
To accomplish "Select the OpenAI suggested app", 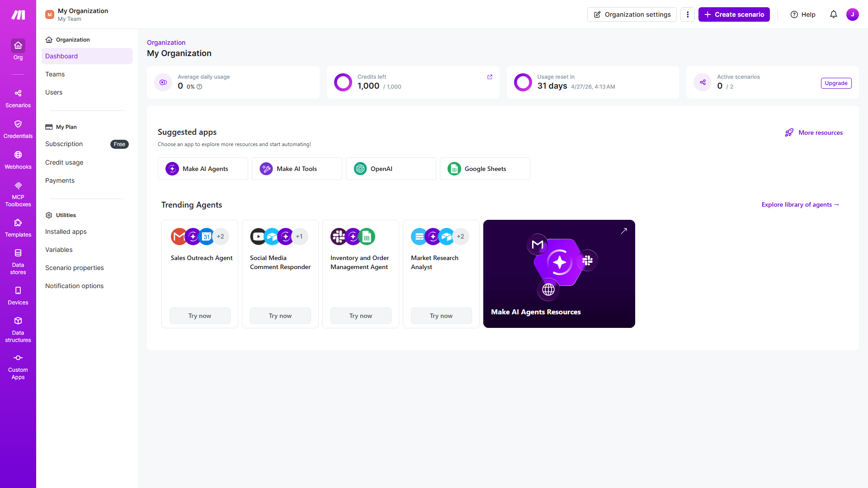I will (391, 169).
